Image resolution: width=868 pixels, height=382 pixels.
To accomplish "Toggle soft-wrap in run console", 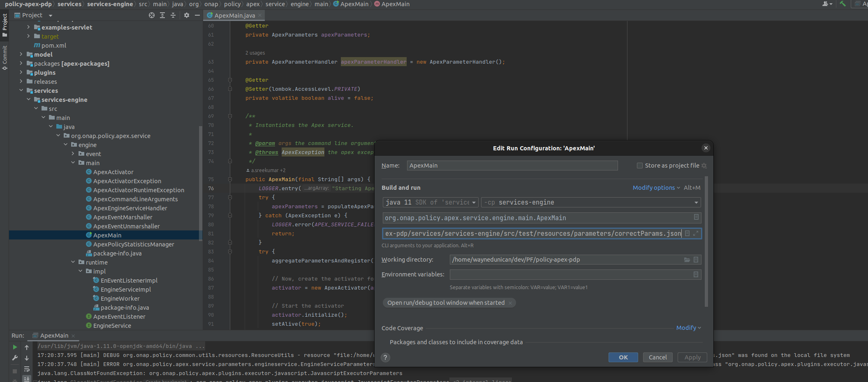I will click(x=27, y=369).
